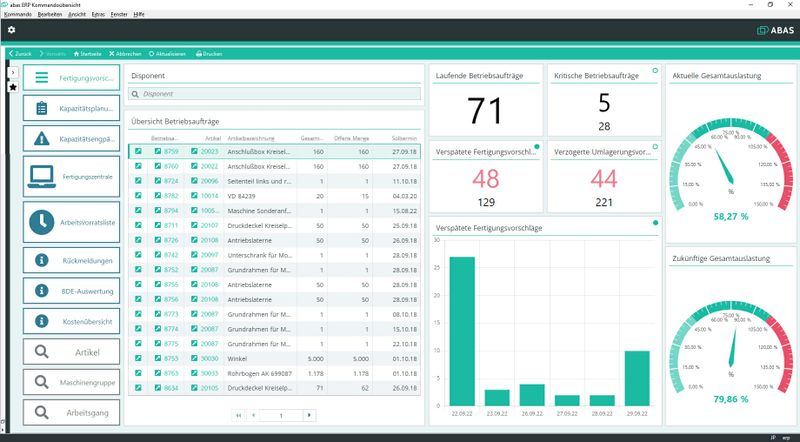
Task: Expand the left sidebar chevron
Action: coord(13,73)
